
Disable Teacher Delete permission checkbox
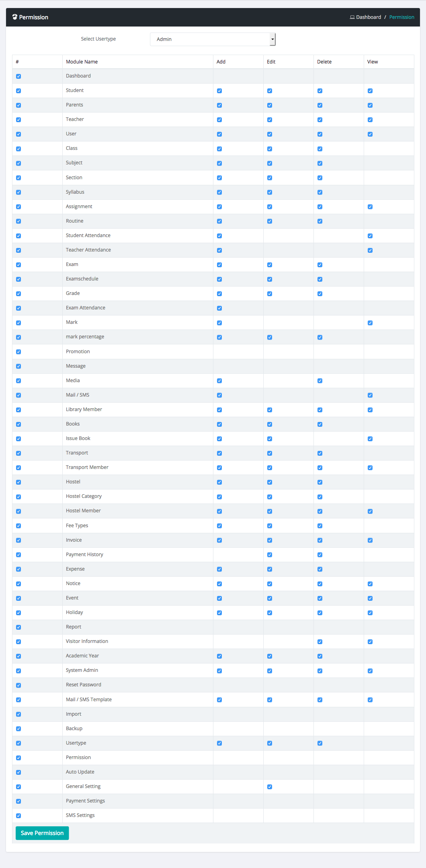pos(320,120)
